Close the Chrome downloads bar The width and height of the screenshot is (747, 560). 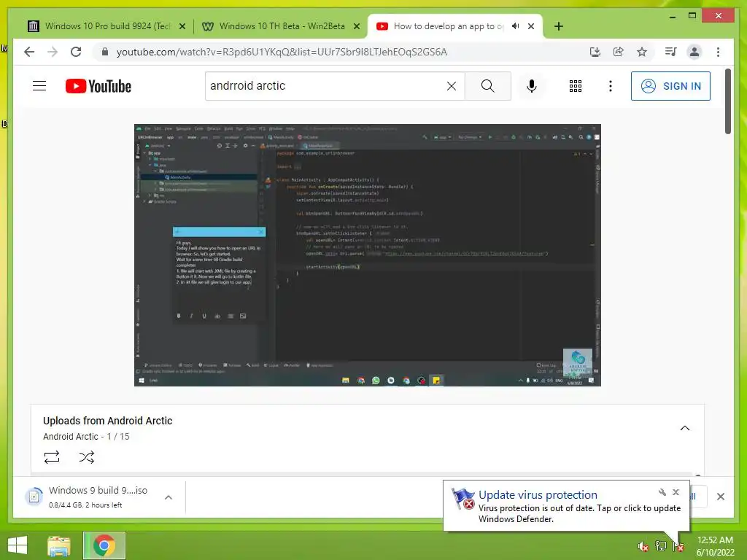pyautogui.click(x=721, y=497)
